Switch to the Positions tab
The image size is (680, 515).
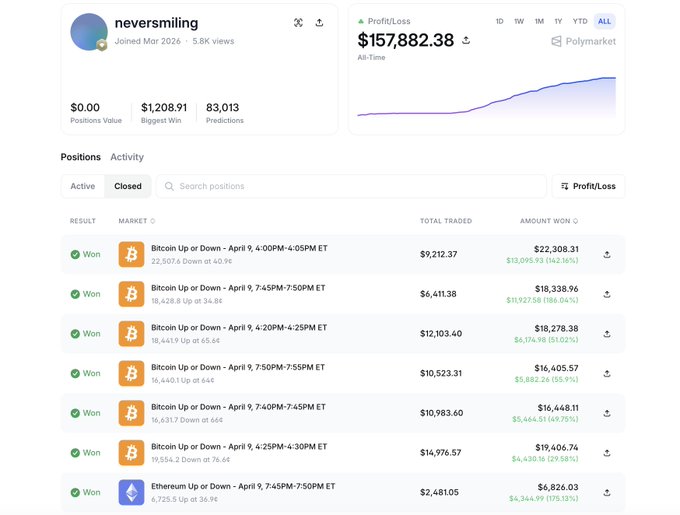point(81,157)
